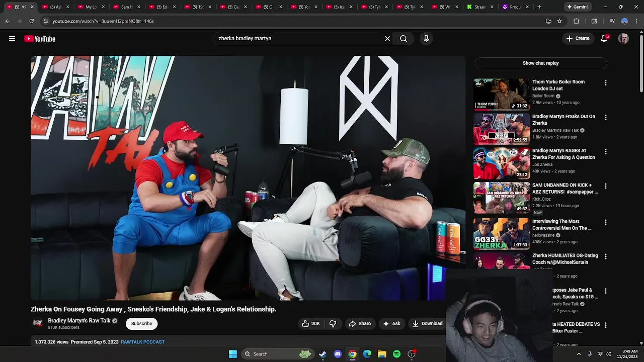The height and width of the screenshot is (362, 644).
Task: Switch to the (5) ice browser tab
Action: tap(339, 7)
